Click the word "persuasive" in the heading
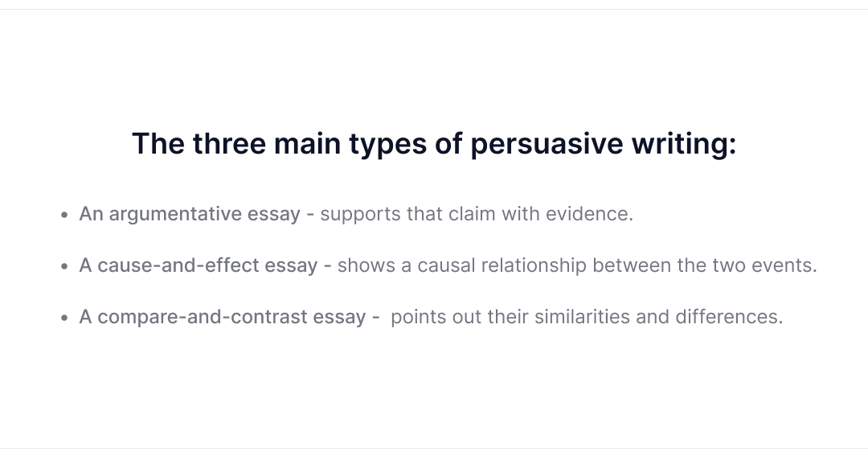This screenshot has height=456, width=868. coord(547,144)
